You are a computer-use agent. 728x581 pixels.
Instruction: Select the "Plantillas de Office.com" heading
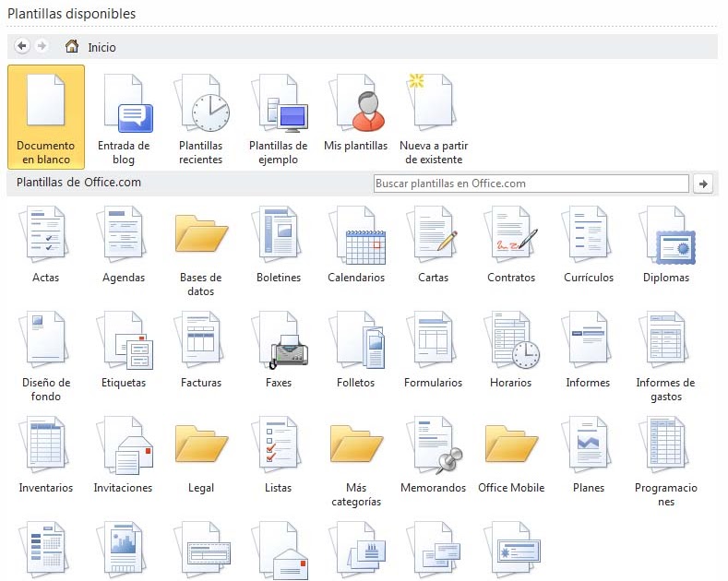78,182
